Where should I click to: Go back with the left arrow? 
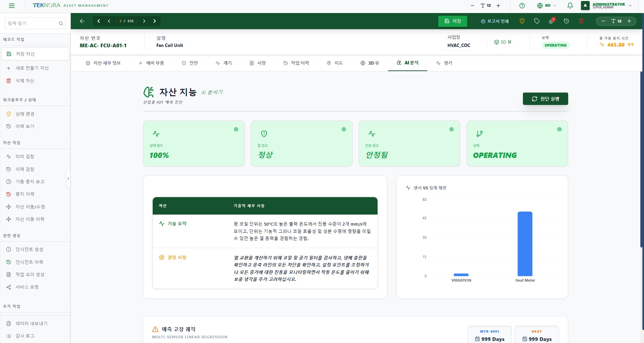point(82,21)
